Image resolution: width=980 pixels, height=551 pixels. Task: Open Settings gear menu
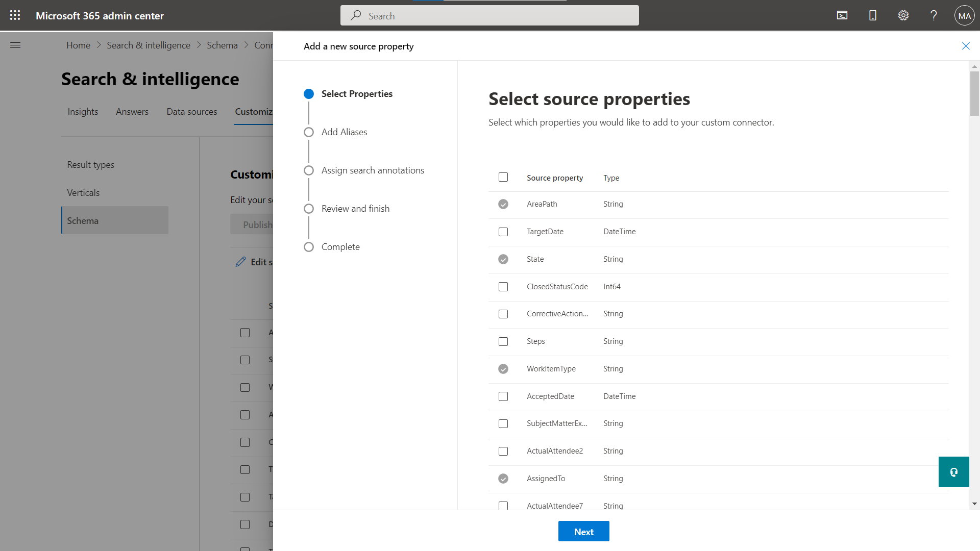click(903, 15)
